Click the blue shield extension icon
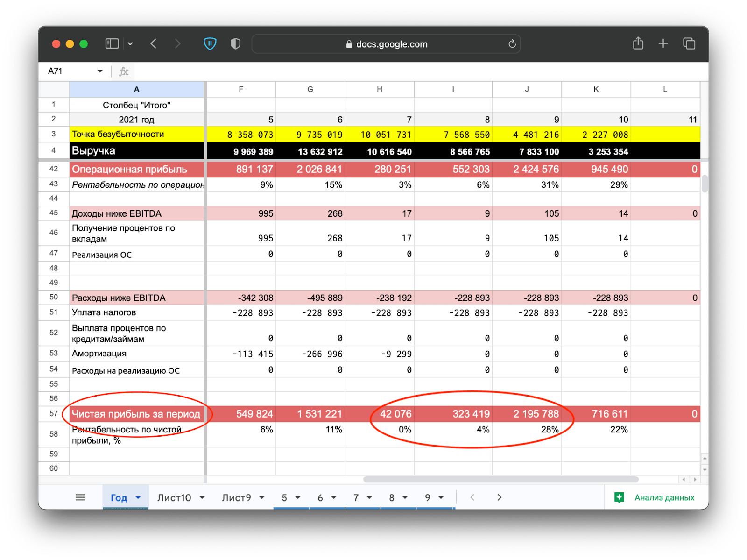The height and width of the screenshot is (560, 747). point(210,44)
